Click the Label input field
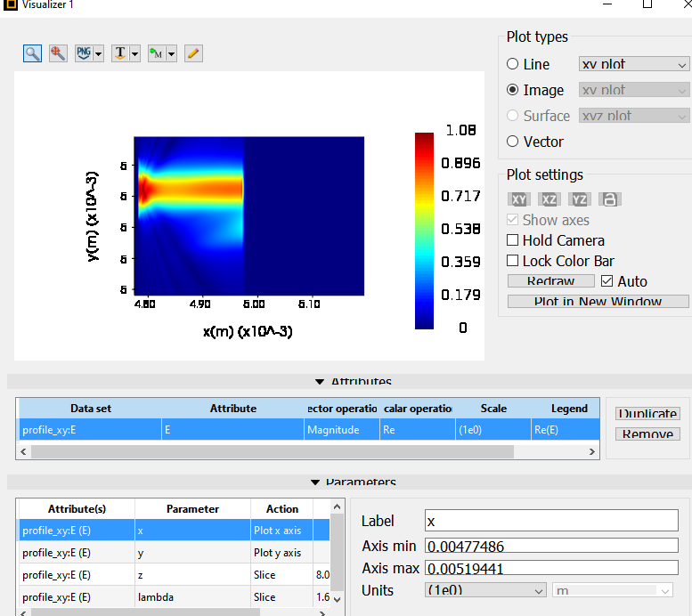 pyautogui.click(x=551, y=521)
